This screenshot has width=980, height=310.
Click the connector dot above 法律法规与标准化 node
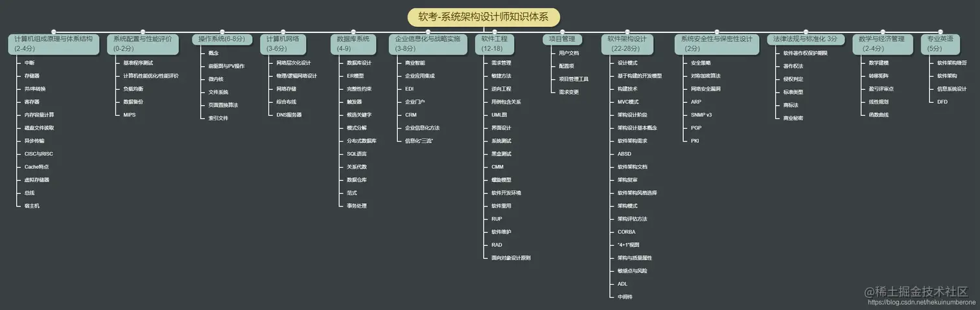[x=805, y=30]
